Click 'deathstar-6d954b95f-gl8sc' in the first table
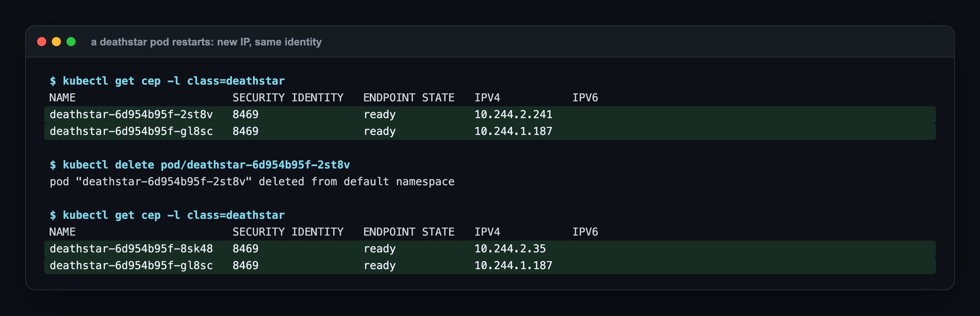The image size is (980, 316). (131, 131)
